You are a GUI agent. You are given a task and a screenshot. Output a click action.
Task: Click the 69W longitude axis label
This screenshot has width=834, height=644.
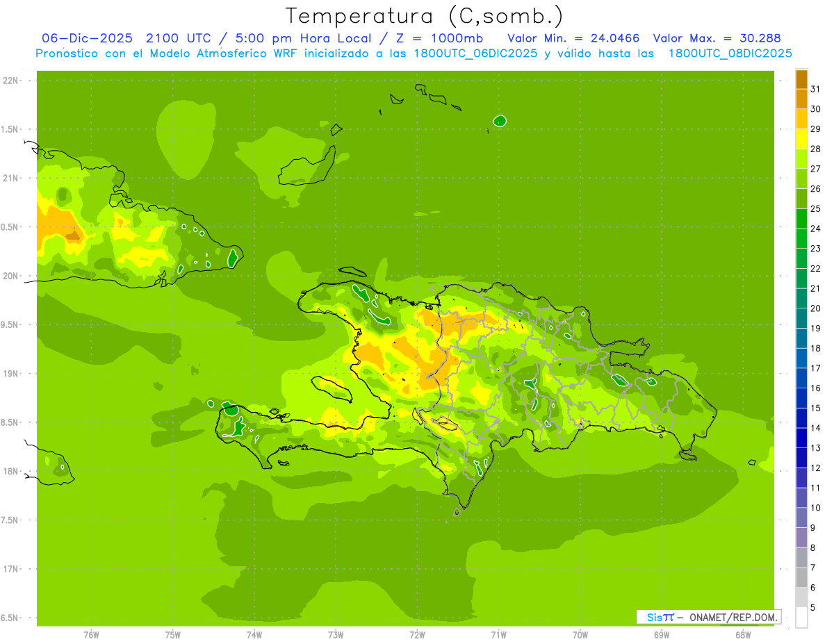coord(662,635)
